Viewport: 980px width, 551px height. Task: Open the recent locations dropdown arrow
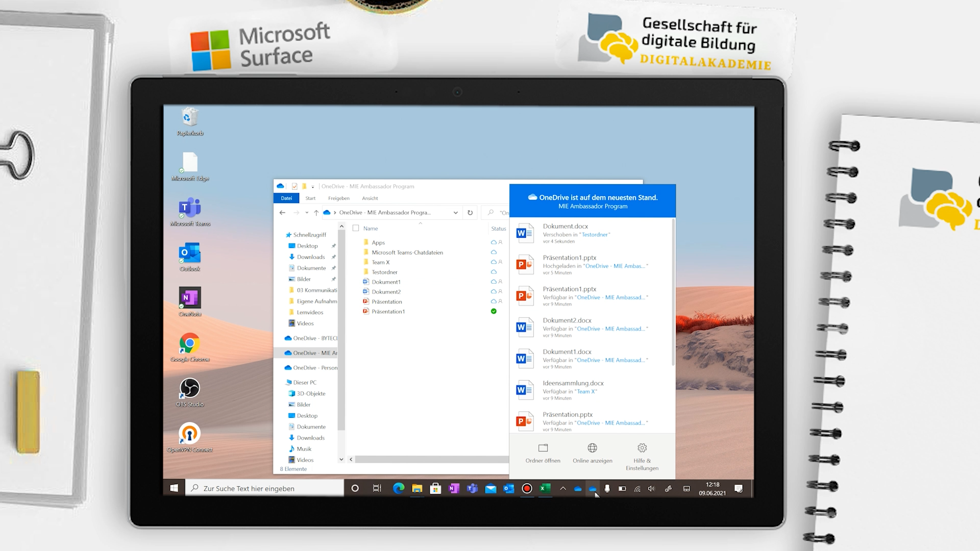coord(307,213)
